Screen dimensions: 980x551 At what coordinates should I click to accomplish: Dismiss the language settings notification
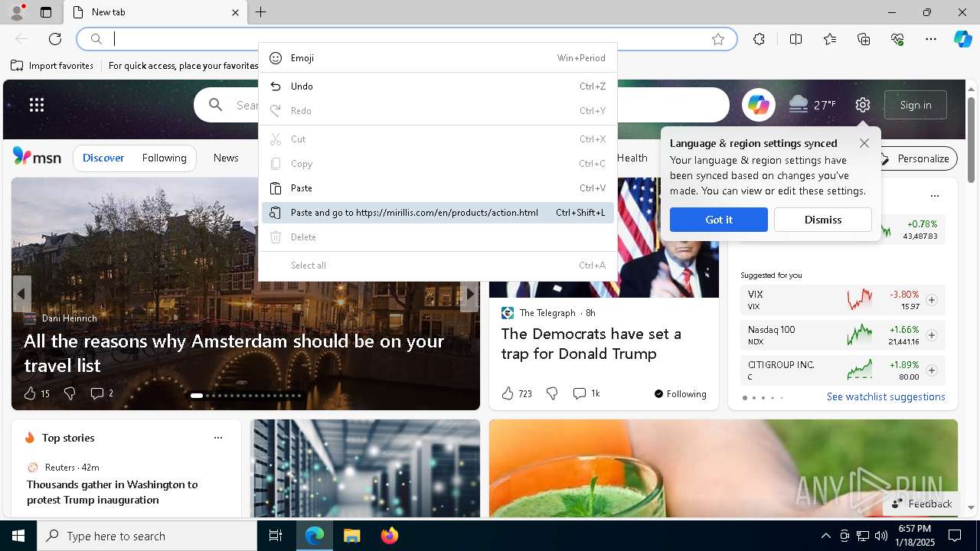[x=823, y=220]
